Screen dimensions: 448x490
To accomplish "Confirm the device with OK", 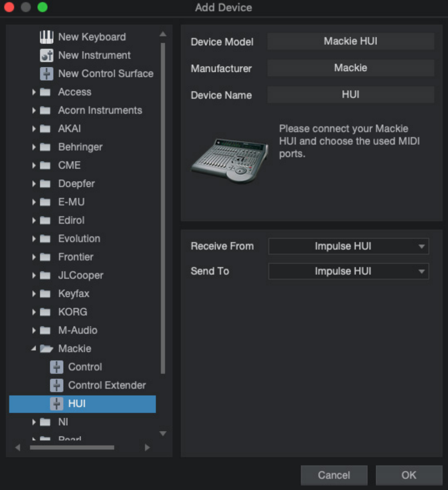I will (x=409, y=475).
